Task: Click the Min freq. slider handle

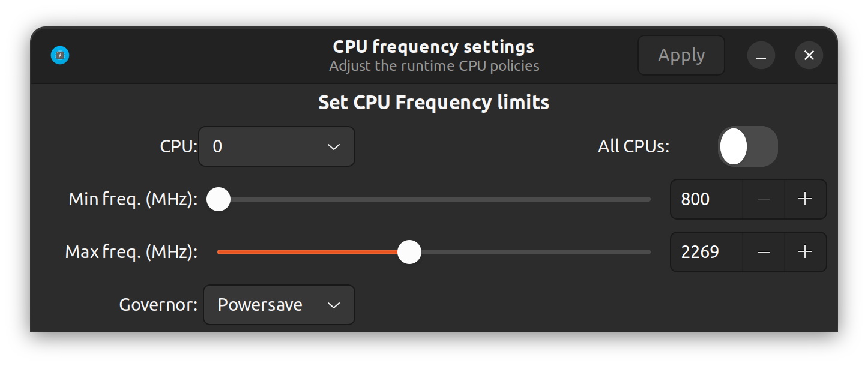Action: (x=219, y=199)
